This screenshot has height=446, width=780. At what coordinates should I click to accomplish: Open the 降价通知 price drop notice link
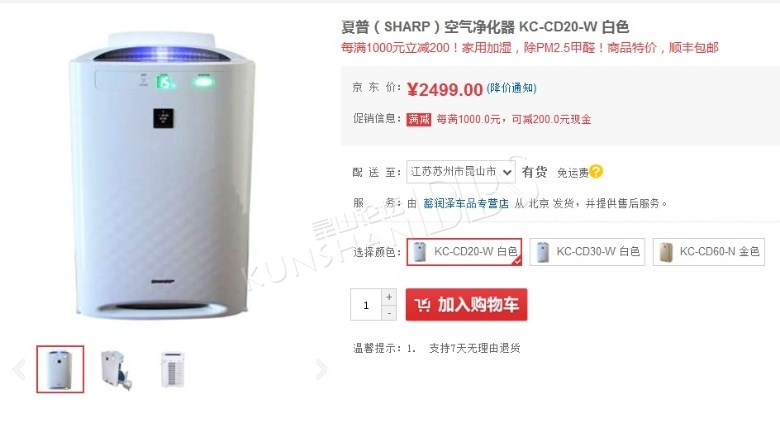point(511,89)
